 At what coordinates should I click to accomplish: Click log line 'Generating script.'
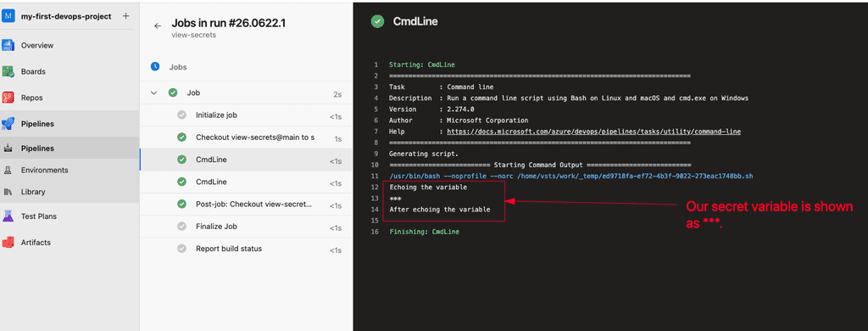click(424, 154)
